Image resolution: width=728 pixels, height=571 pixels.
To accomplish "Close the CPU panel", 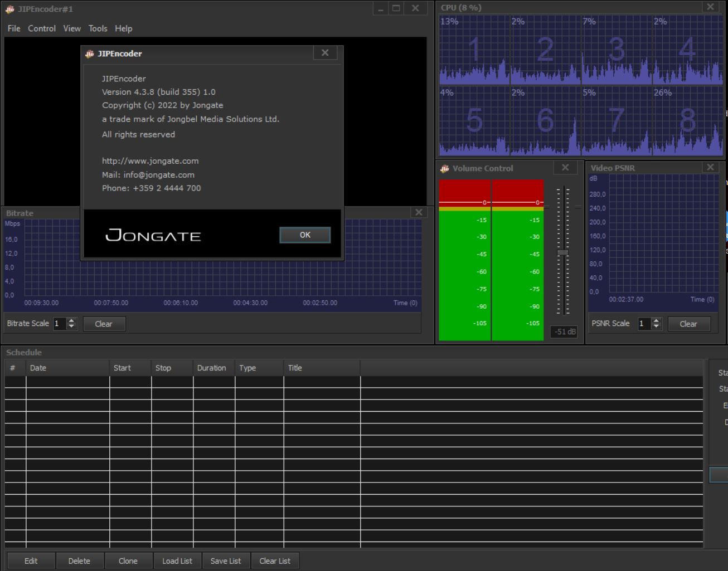I will tap(710, 7).
